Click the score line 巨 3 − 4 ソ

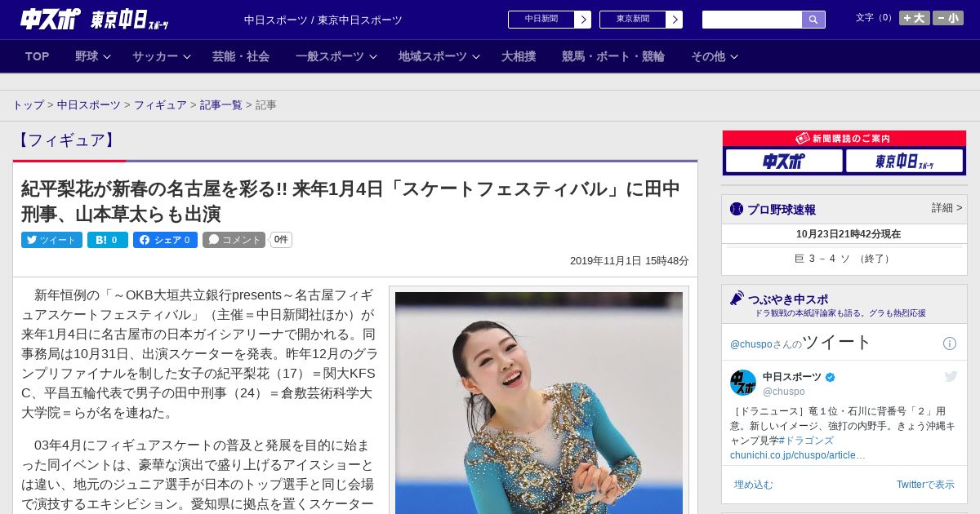844,259
